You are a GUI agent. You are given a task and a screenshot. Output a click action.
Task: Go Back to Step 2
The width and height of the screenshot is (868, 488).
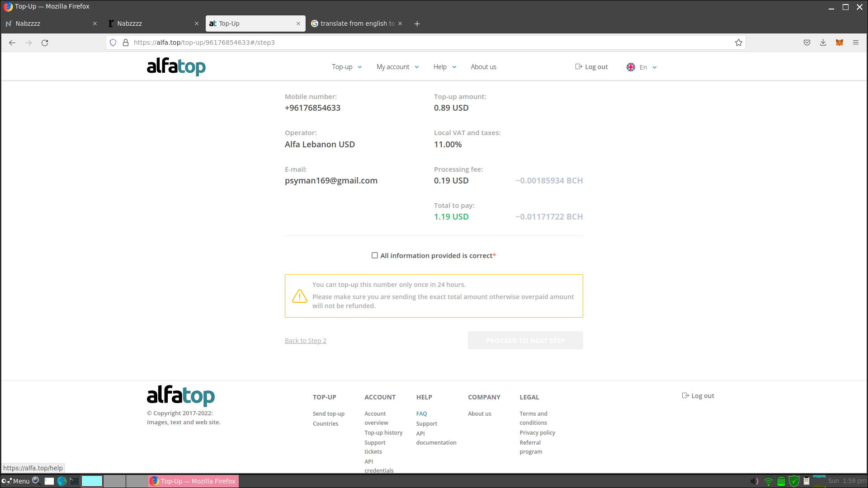(x=306, y=341)
